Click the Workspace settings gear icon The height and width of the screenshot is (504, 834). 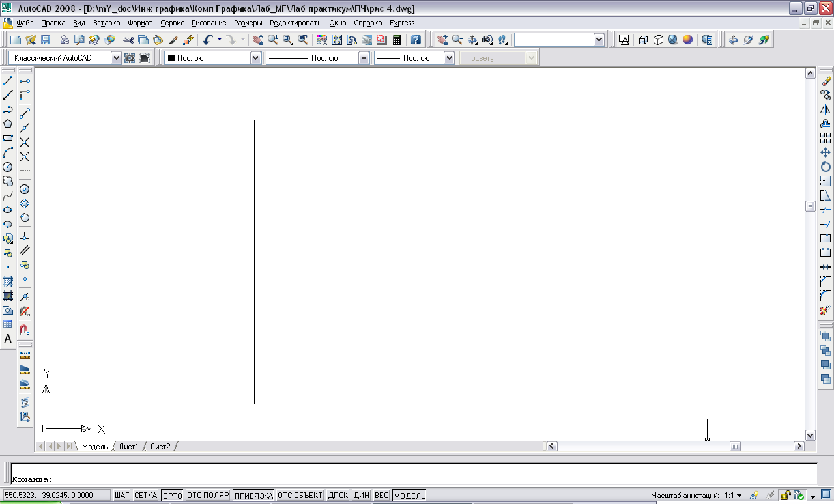(x=130, y=58)
